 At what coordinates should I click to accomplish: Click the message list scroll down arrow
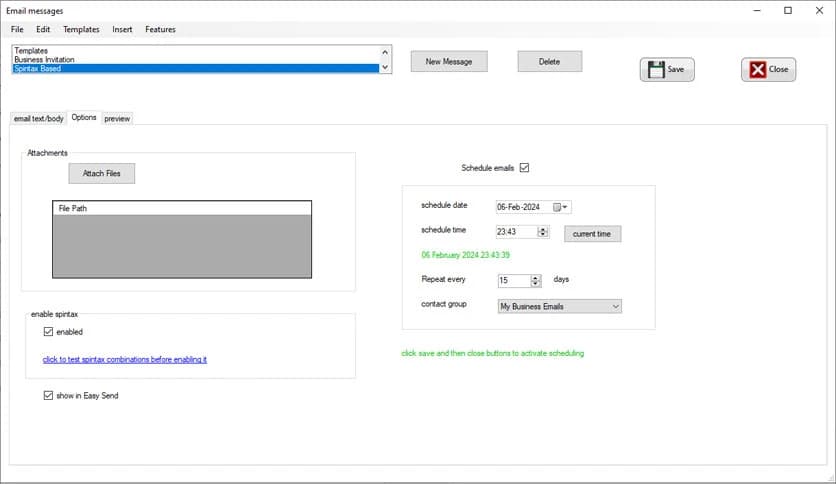[x=385, y=67]
